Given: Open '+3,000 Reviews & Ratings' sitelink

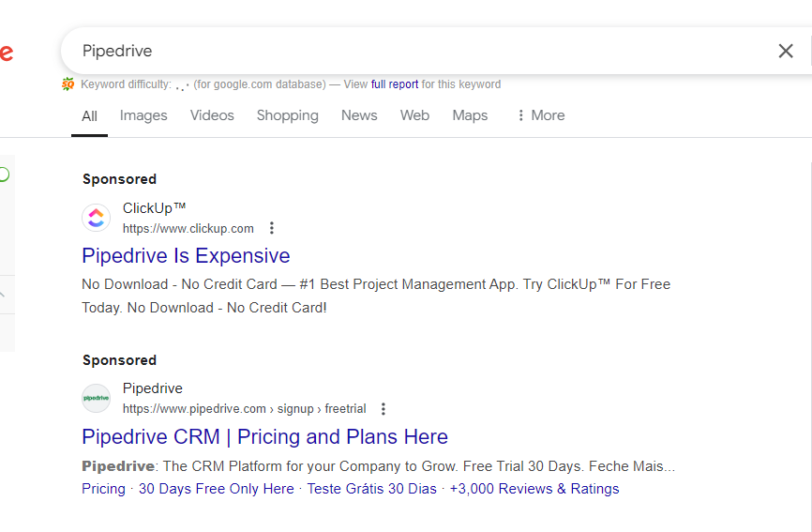Looking at the screenshot, I should [x=534, y=489].
